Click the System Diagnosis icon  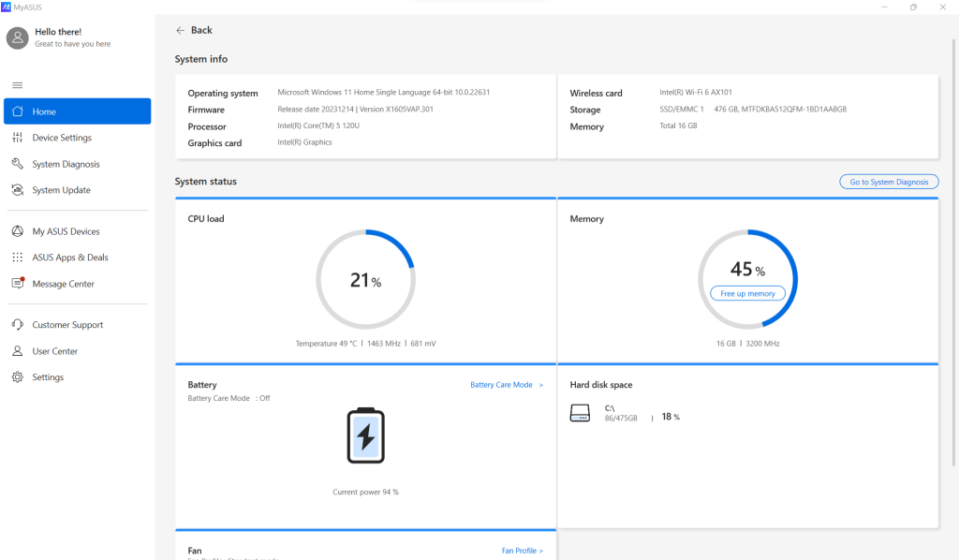coord(17,164)
